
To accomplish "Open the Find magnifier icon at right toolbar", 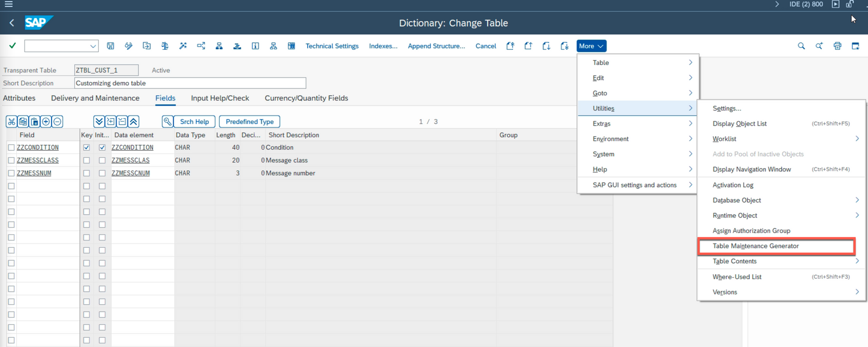I will 801,46.
